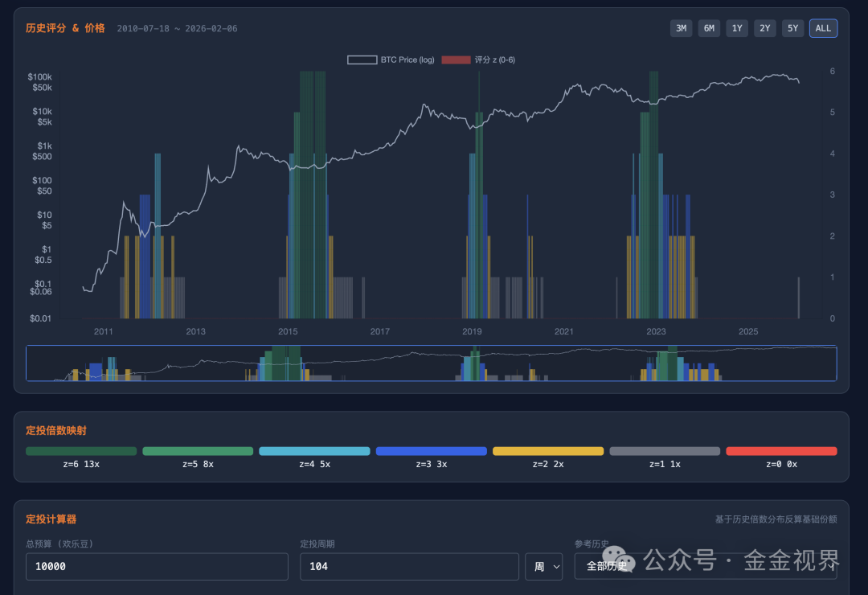Viewport: 868px width, 595px height.
Task: Select the 5Y range button
Action: (x=792, y=28)
